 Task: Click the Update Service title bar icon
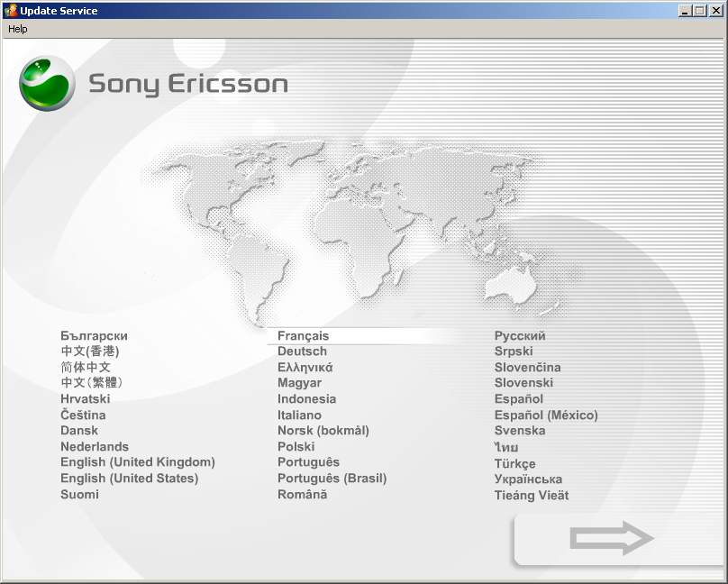tap(10, 11)
